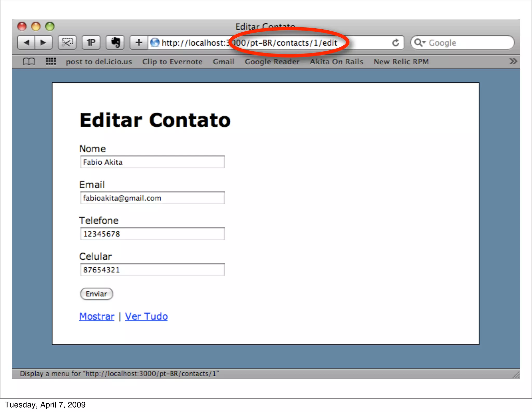
Task: Click the browser back arrow button
Action: pos(26,43)
